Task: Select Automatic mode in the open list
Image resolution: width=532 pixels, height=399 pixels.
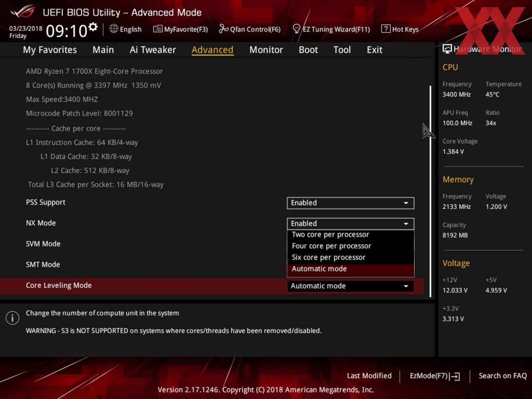Action: [x=350, y=269]
